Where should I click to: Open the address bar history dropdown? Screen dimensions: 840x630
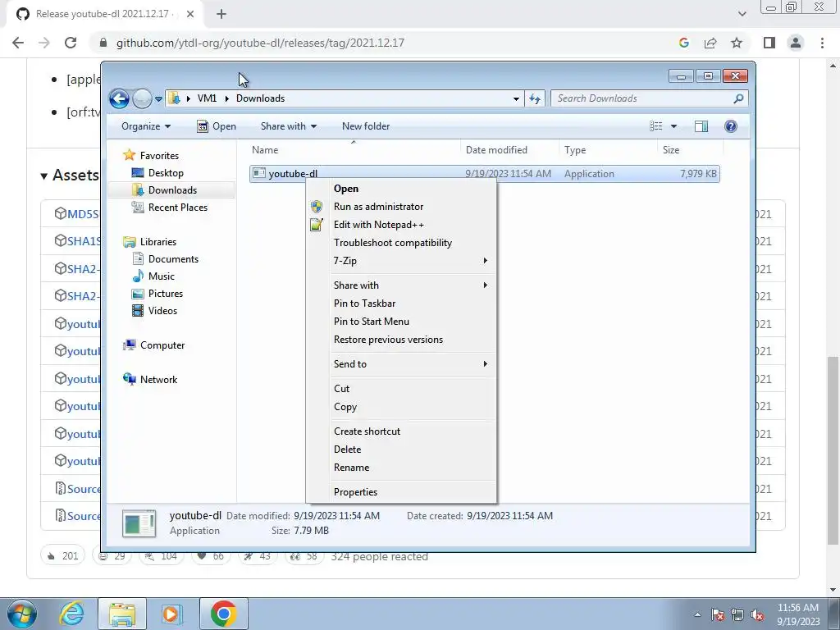click(x=516, y=98)
